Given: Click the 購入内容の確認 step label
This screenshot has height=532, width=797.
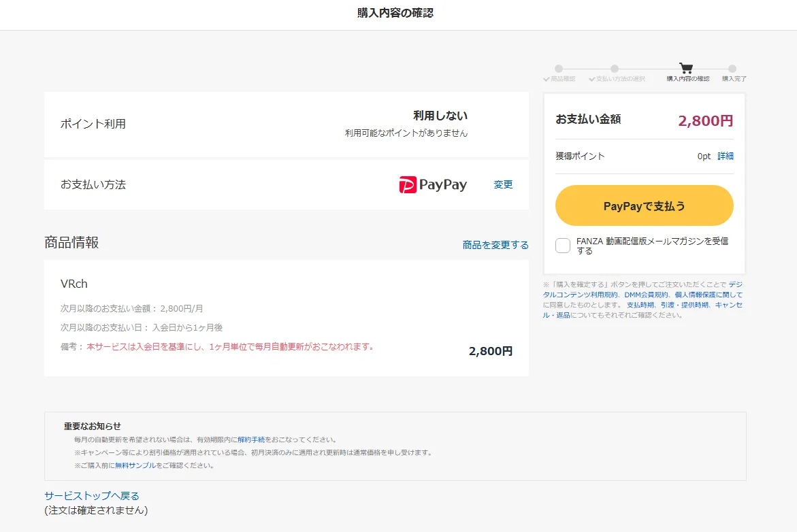Looking at the screenshot, I should click(x=687, y=79).
